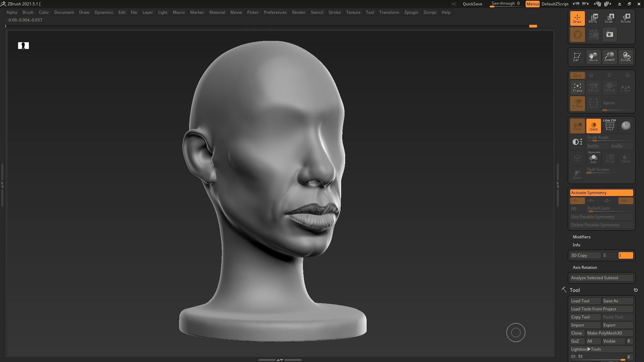Toggle Dynamic Solo mode
Viewport: 644px width, 362px height.
point(593,158)
